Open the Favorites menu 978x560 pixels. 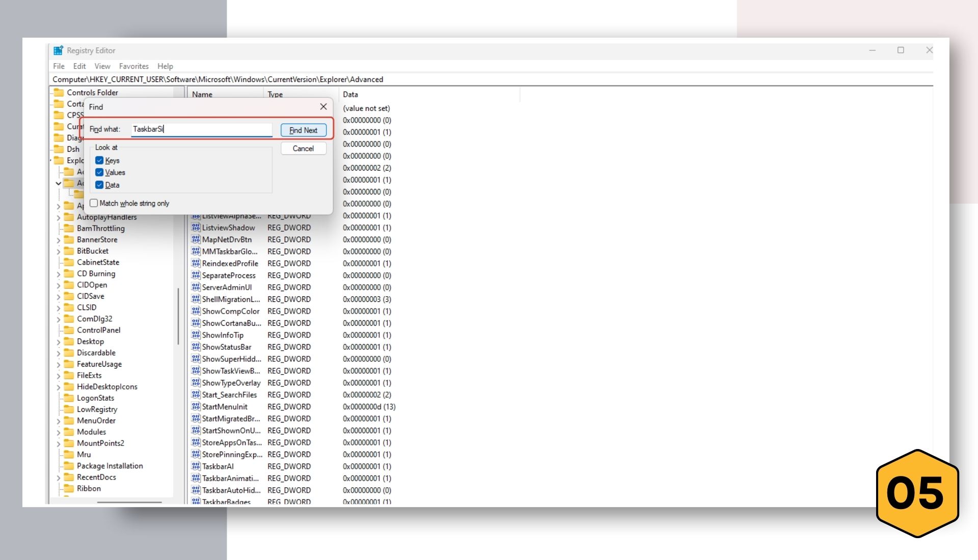pyautogui.click(x=133, y=66)
